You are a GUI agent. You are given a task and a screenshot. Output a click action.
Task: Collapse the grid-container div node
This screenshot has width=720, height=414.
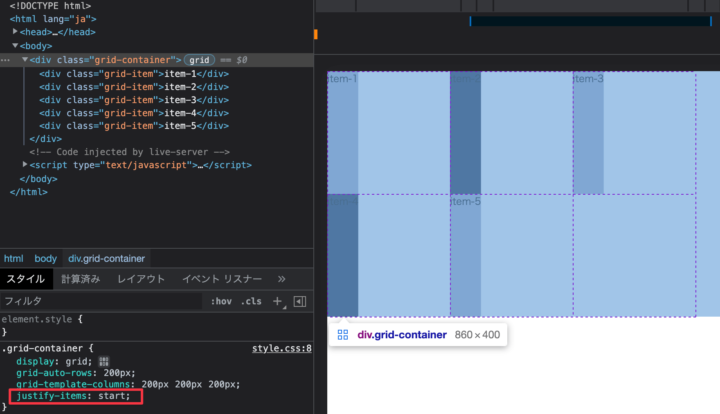(x=25, y=60)
